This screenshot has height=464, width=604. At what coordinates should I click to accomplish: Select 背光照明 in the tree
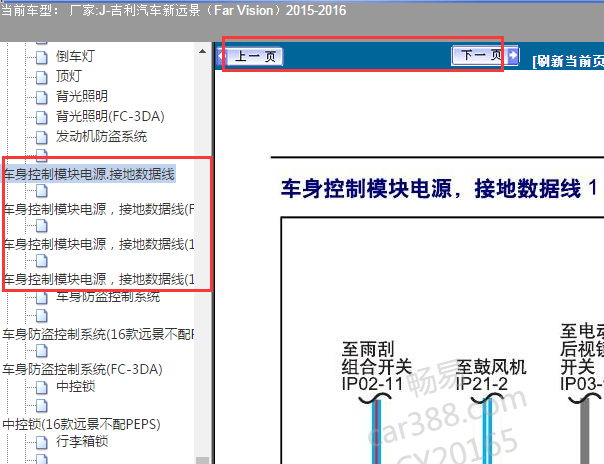[x=82, y=96]
